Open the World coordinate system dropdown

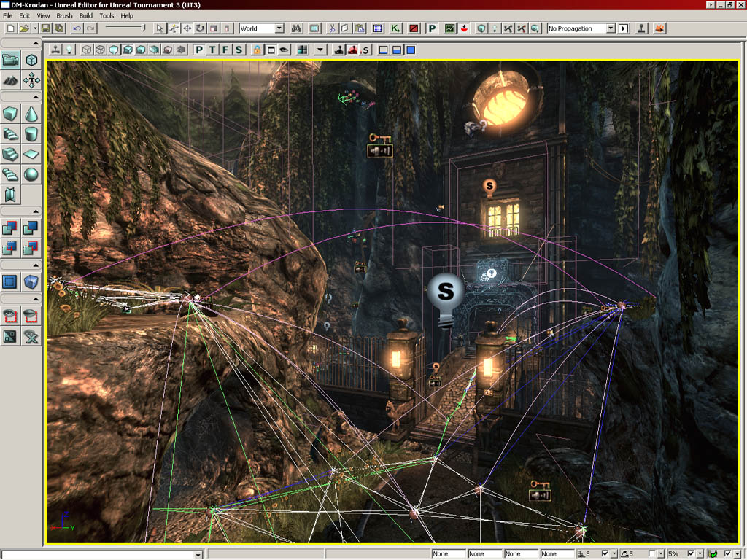(279, 28)
